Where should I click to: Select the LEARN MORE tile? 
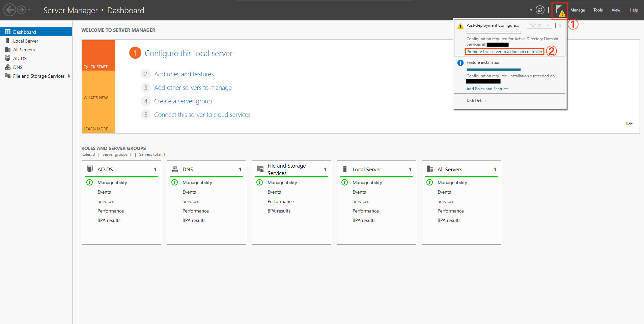click(x=99, y=118)
